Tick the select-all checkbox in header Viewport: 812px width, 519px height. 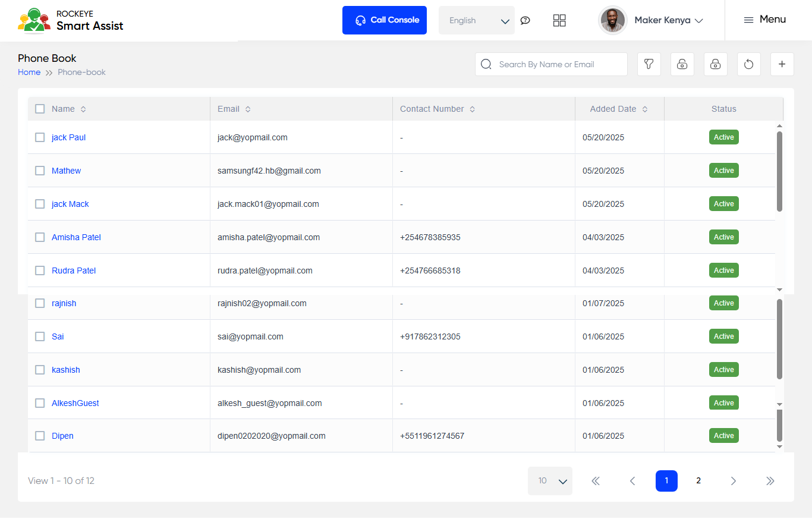tap(40, 109)
